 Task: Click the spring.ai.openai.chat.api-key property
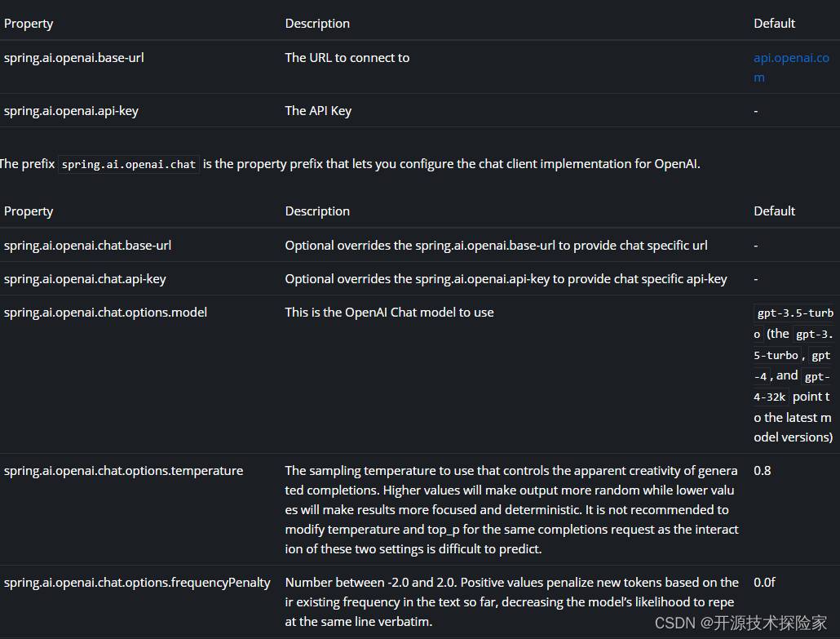click(x=85, y=279)
